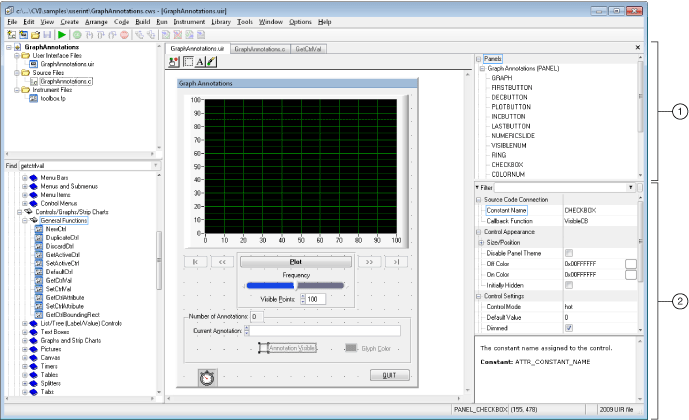Click the Save icon in main toolbar

(46, 34)
